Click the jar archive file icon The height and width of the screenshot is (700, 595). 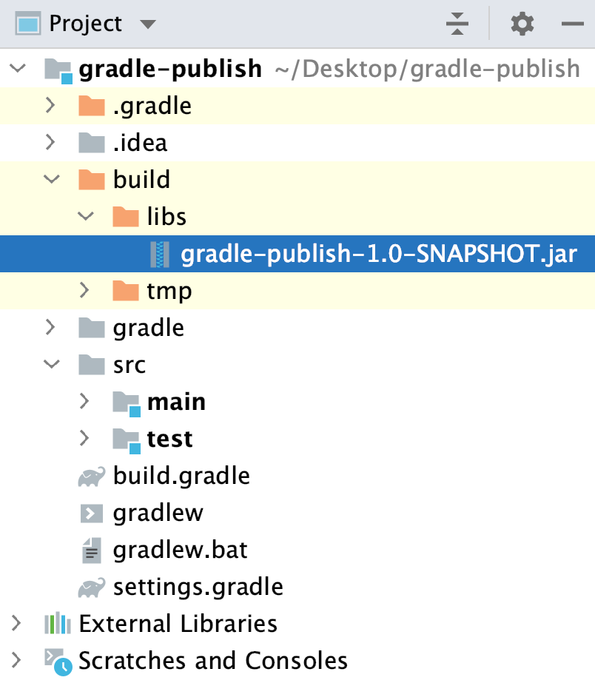(x=159, y=255)
